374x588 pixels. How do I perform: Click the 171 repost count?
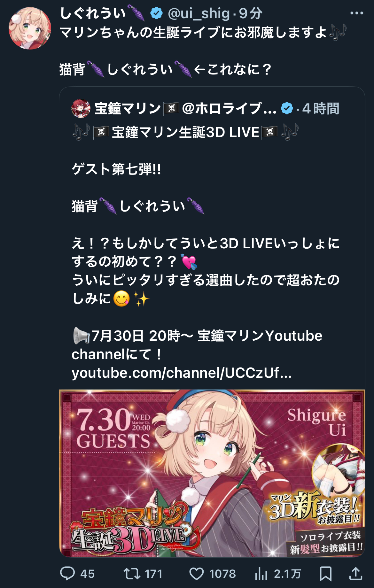point(154,574)
